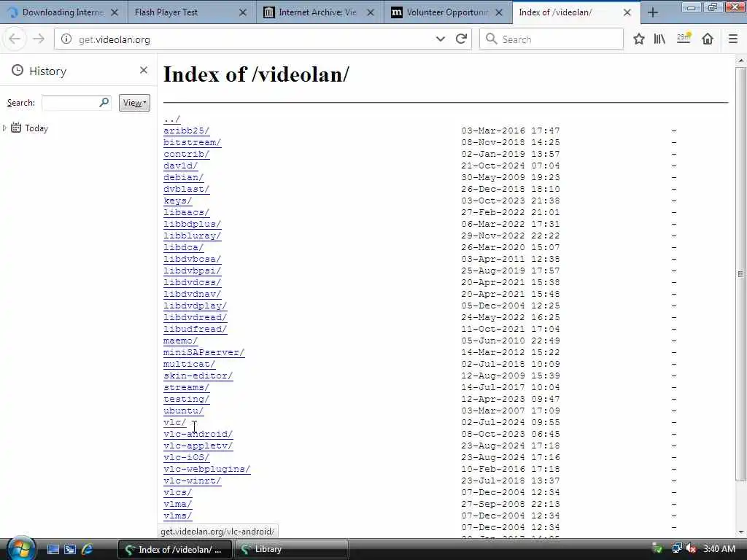Click the History search magnifier icon

point(104,102)
